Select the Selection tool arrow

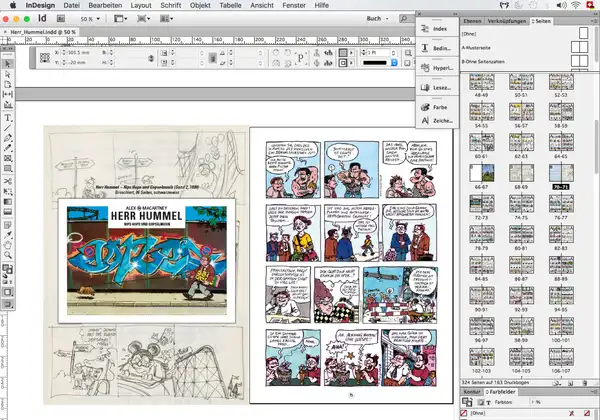point(7,64)
